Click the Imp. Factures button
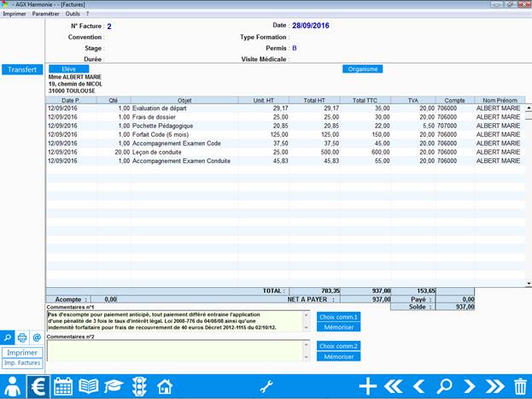Screen dimensions: 532x399 (x=22, y=363)
